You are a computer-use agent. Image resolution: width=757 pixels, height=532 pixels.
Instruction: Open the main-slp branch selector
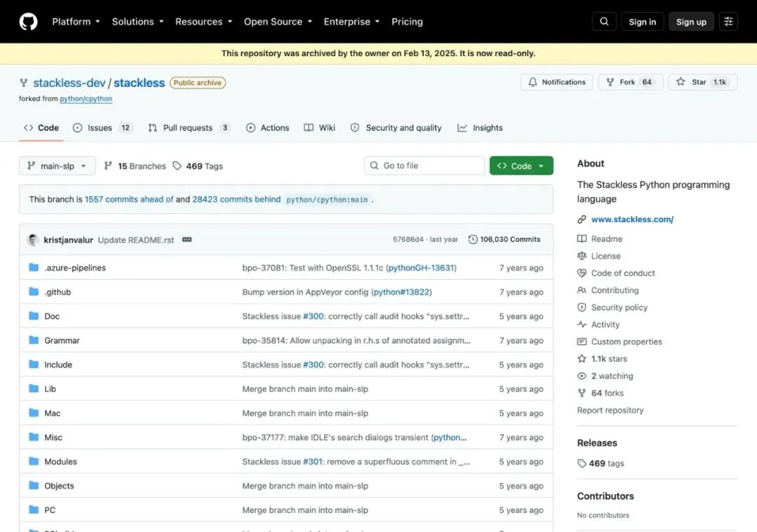tap(57, 165)
